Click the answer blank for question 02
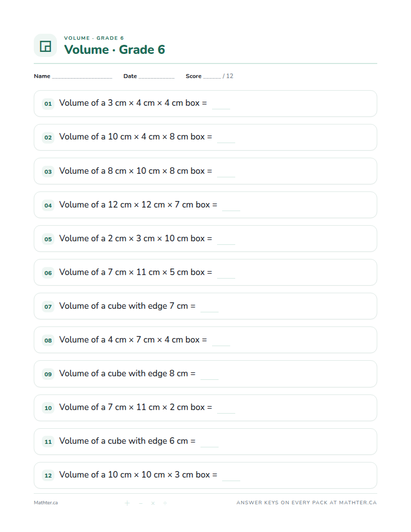 tap(226, 138)
